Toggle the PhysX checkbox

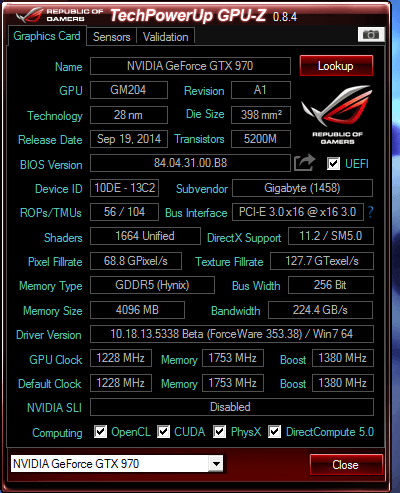point(219,431)
